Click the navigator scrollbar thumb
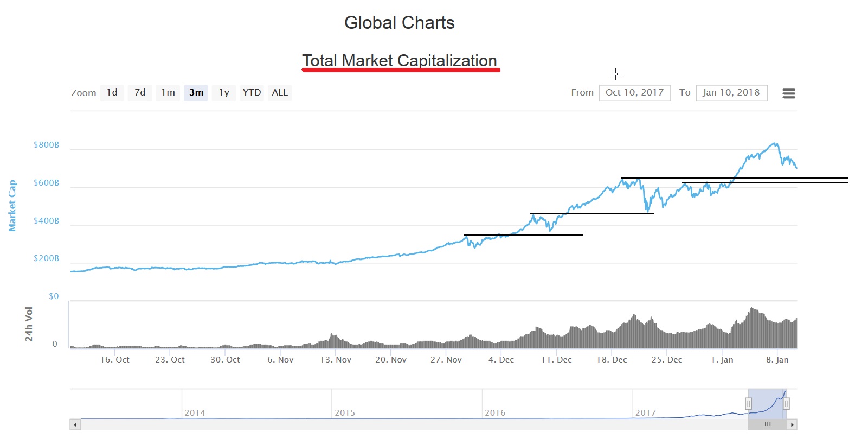Image resolution: width=868 pixels, height=438 pixels. (x=768, y=424)
